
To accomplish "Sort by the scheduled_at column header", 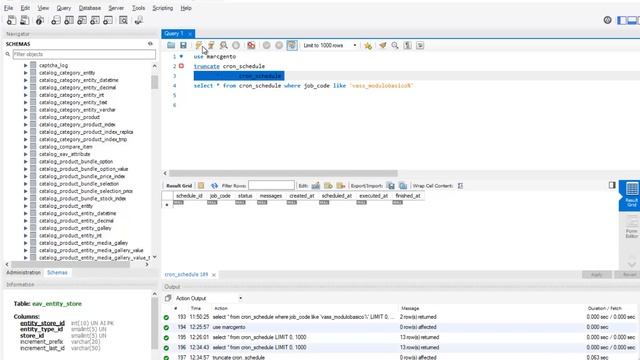I will click(x=336, y=196).
